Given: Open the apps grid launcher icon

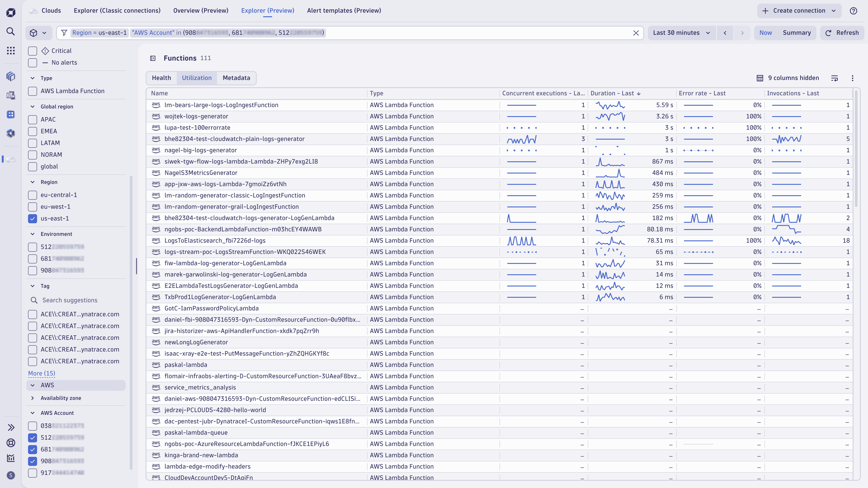Looking at the screenshot, I should pyautogui.click(x=11, y=51).
